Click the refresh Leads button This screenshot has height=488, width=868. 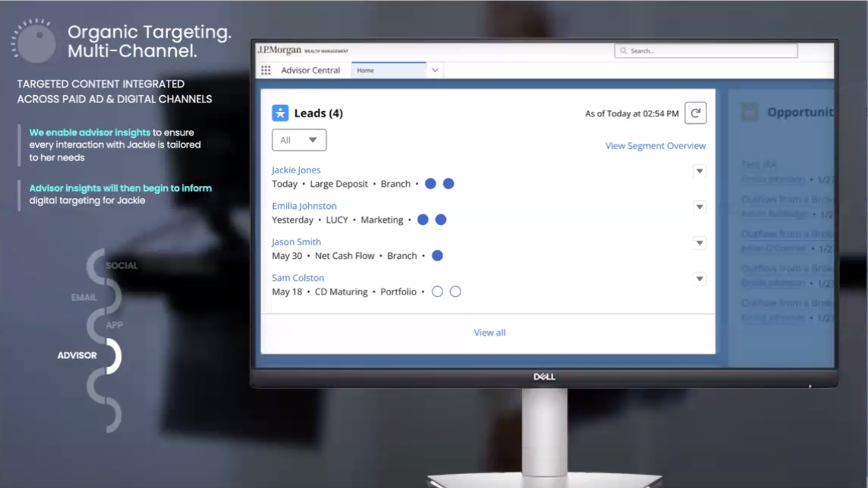pos(696,113)
